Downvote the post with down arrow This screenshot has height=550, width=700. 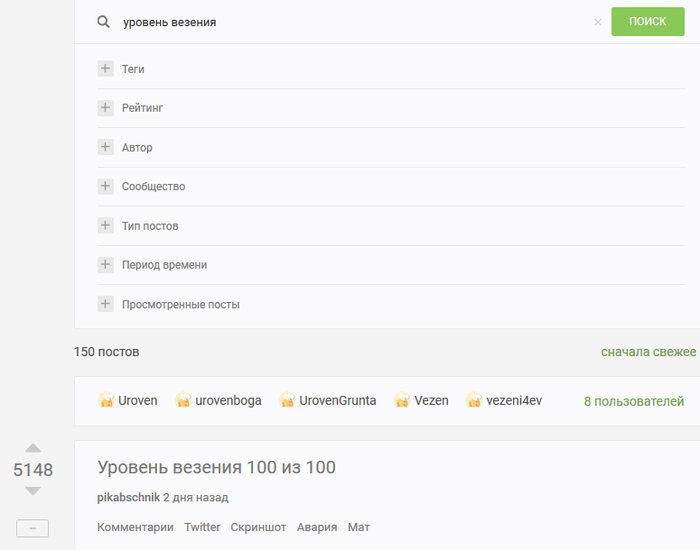[x=33, y=491]
